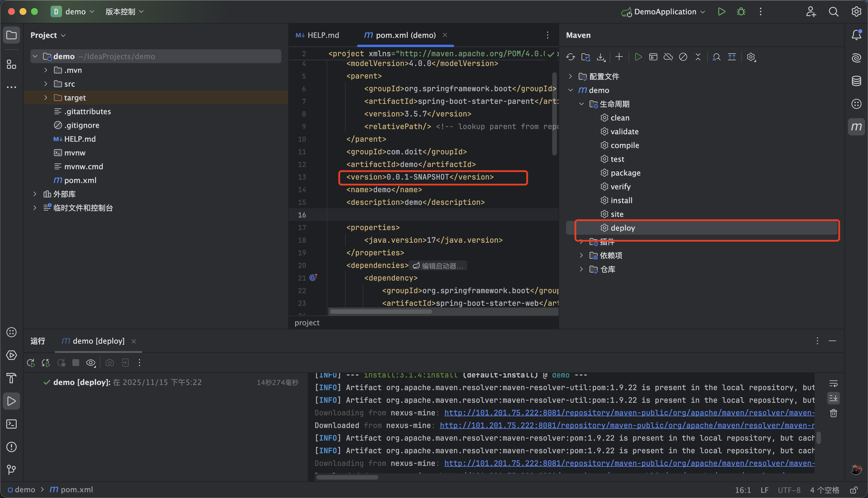Image resolution: width=868 pixels, height=498 pixels.
Task: Click the Maven reload all projects icon
Action: click(570, 57)
